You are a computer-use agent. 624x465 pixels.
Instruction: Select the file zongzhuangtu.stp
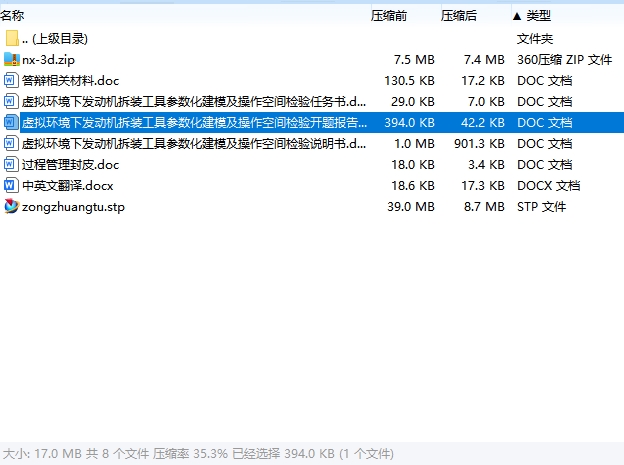pyautogui.click(x=73, y=207)
